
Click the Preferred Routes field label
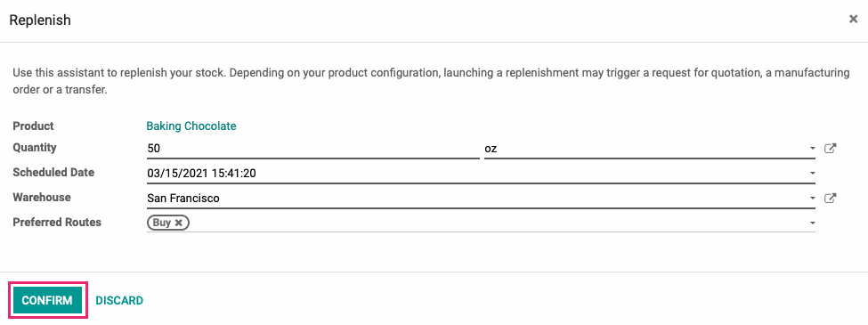[57, 222]
